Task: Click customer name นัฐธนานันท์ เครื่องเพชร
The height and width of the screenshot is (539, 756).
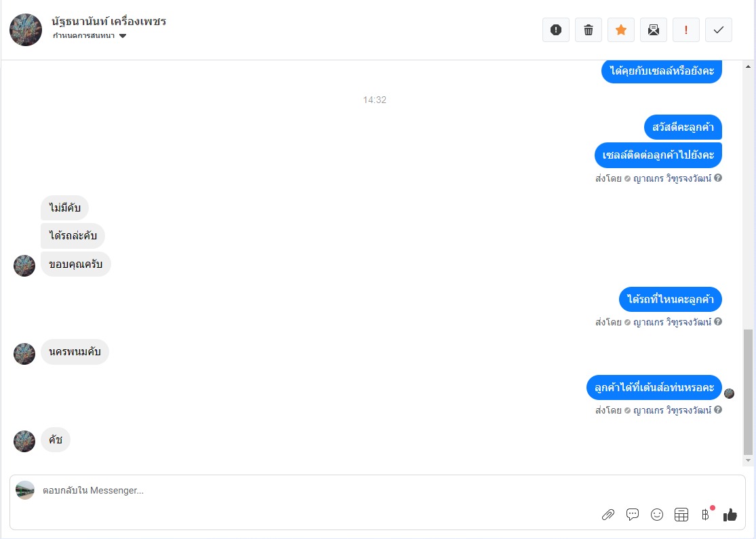Action: (109, 22)
